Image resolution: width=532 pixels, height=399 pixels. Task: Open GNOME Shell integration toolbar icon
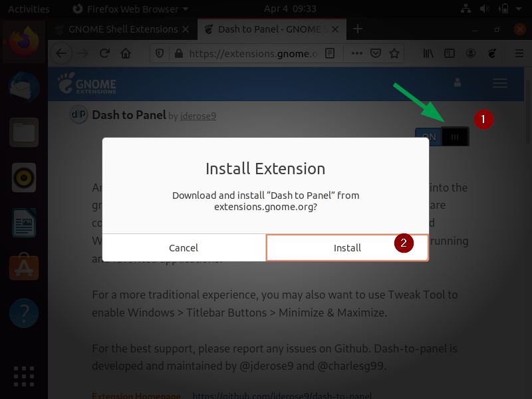[492, 53]
